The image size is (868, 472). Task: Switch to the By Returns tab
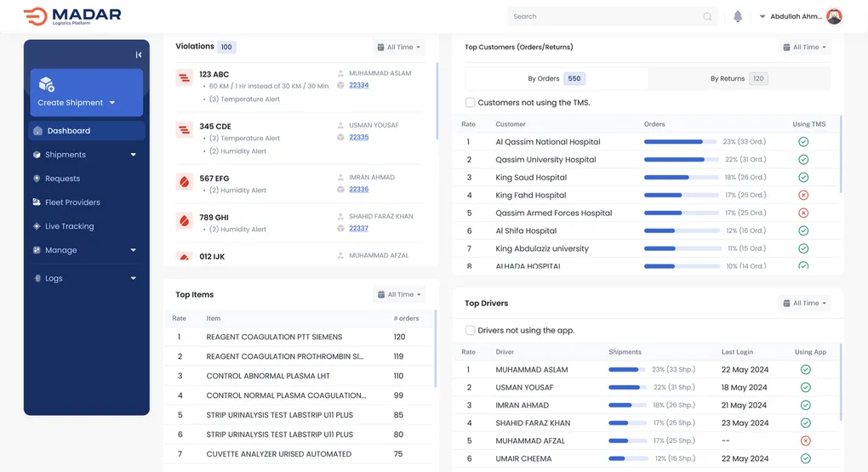tap(738, 79)
